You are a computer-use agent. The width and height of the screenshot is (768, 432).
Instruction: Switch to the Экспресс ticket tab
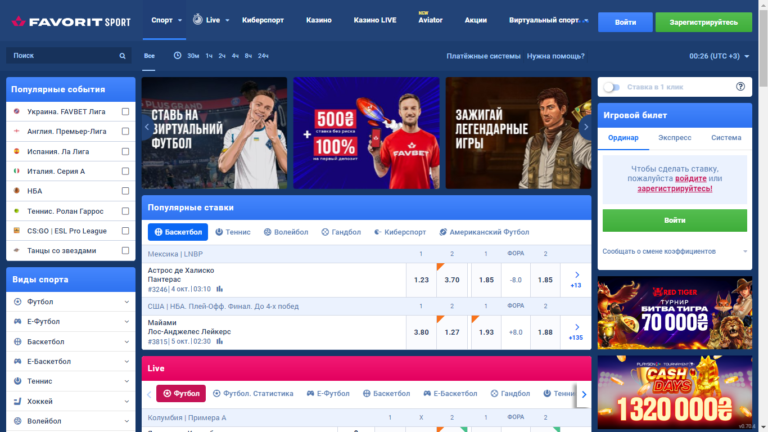pos(674,138)
